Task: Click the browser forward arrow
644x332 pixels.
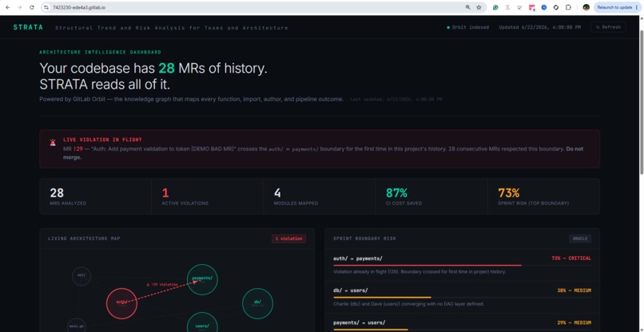Action: (x=19, y=7)
